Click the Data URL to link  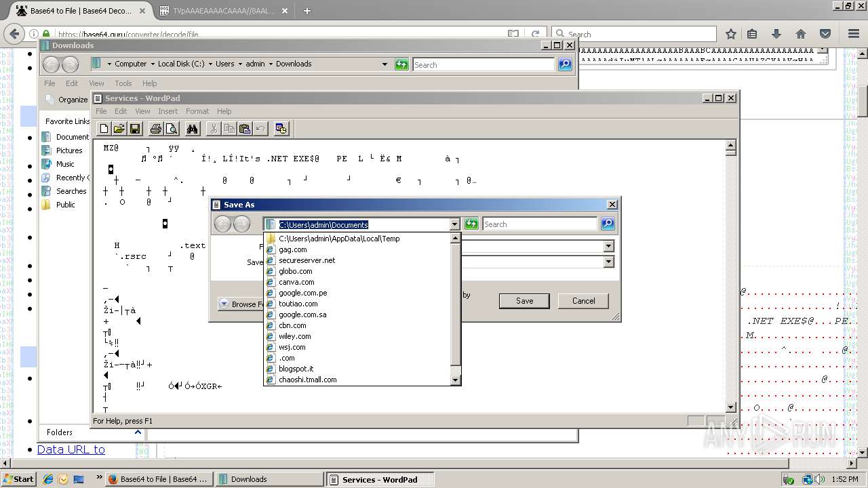click(x=71, y=449)
